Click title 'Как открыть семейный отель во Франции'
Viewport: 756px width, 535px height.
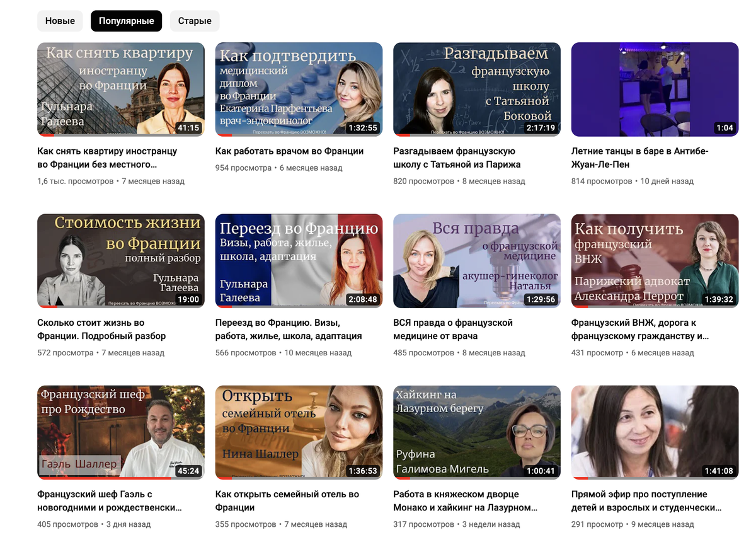287,501
